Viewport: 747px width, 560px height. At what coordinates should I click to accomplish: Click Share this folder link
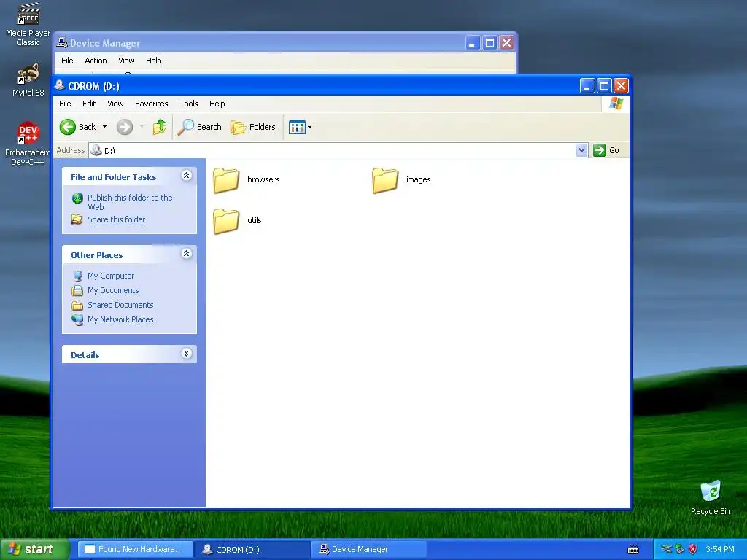[x=116, y=219]
